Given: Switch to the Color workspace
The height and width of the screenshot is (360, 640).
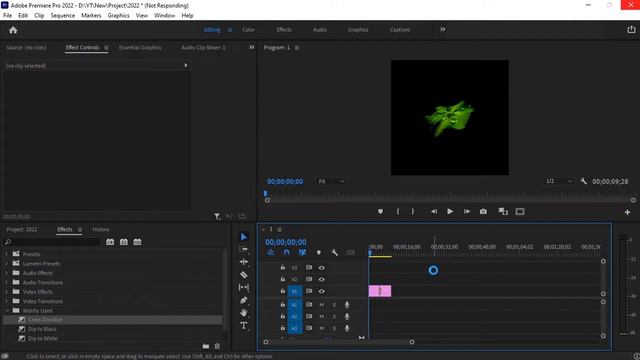Looking at the screenshot, I should [248, 30].
